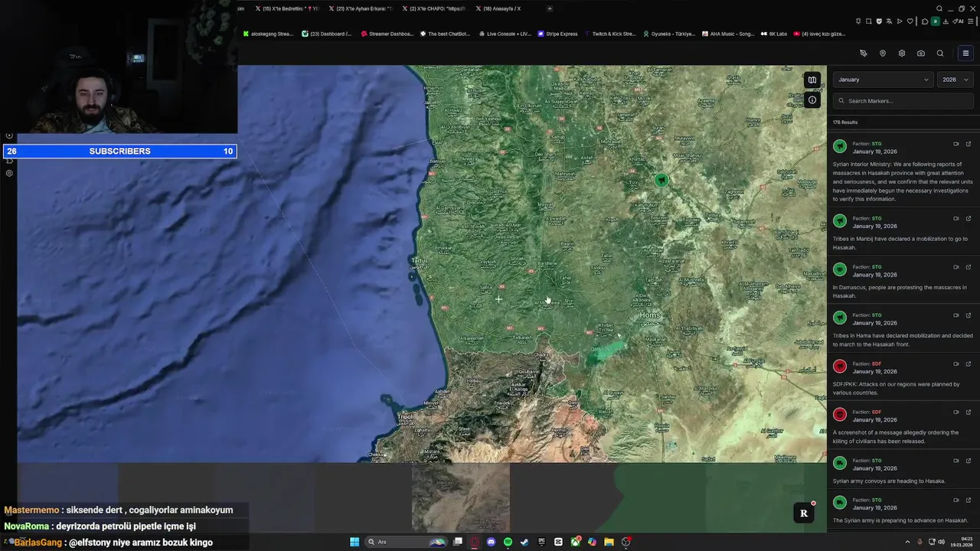Click the Tartus city label on map

tap(420, 261)
